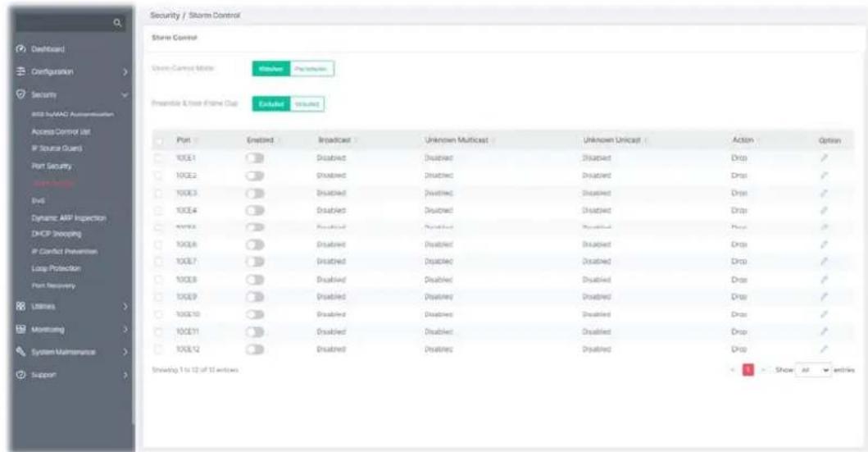Check the row checkbox for 10GE9
The height and width of the screenshot is (452, 868).
click(159, 296)
